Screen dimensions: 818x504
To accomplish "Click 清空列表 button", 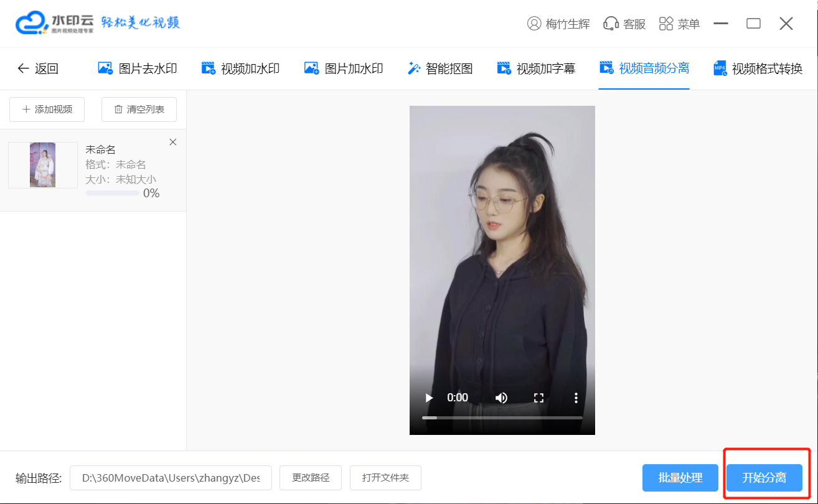I will point(139,110).
